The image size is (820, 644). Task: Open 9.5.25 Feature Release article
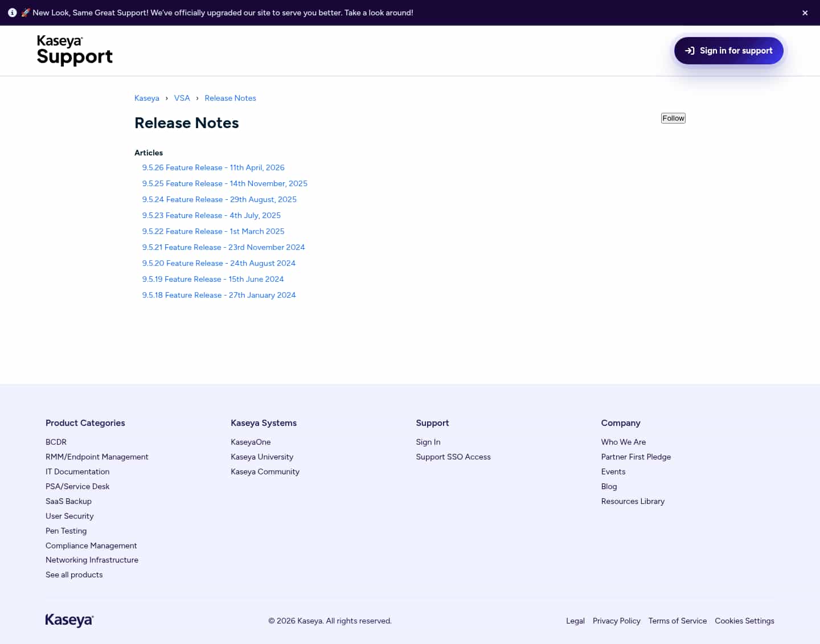(224, 183)
